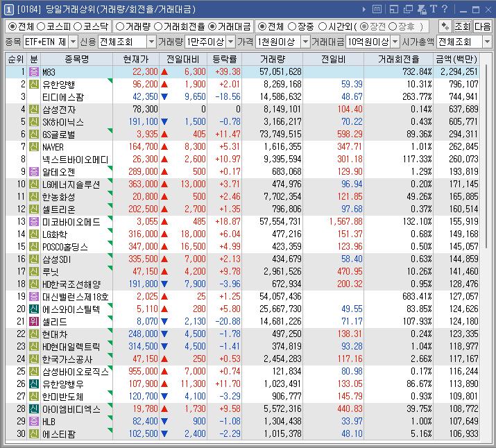This screenshot has width=496, height=448.
Task: Open the 에스티팜 stock name
Action: coord(59,434)
